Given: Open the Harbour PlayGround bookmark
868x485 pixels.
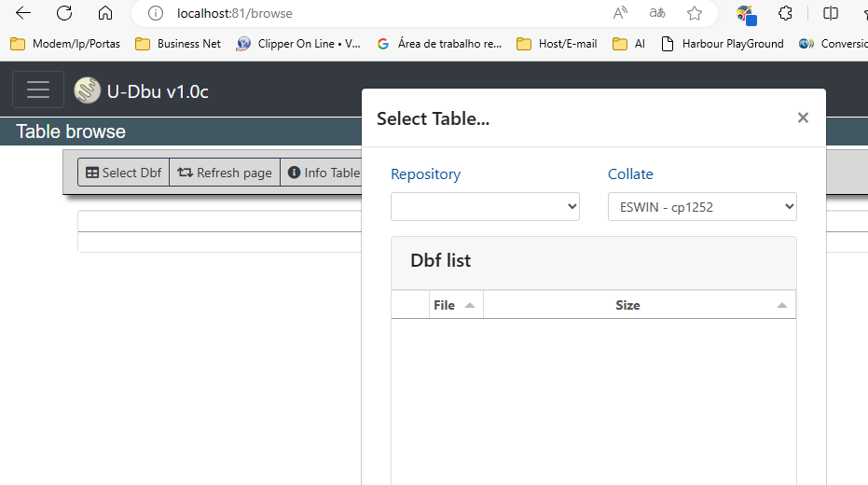Looking at the screenshot, I should [723, 43].
